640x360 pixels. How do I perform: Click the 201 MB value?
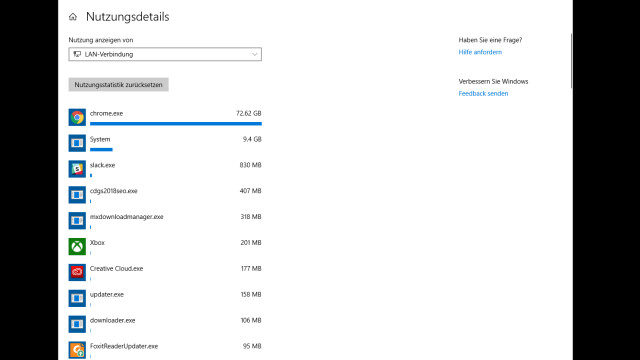pyautogui.click(x=251, y=243)
